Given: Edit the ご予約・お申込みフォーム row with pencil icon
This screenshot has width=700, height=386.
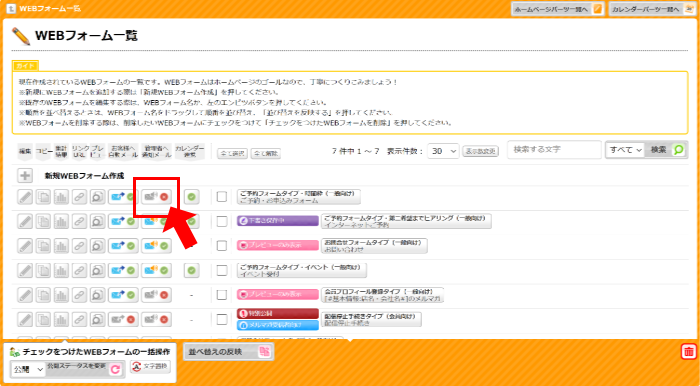Looking at the screenshot, I should pyautogui.click(x=25, y=197).
